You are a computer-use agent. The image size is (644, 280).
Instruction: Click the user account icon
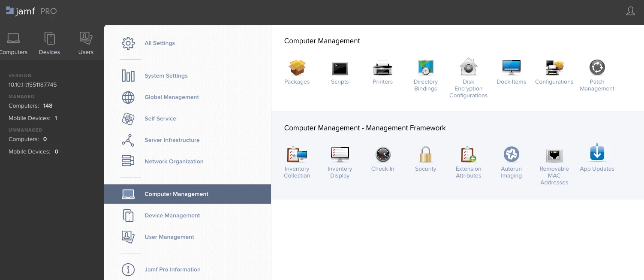pyautogui.click(x=630, y=11)
